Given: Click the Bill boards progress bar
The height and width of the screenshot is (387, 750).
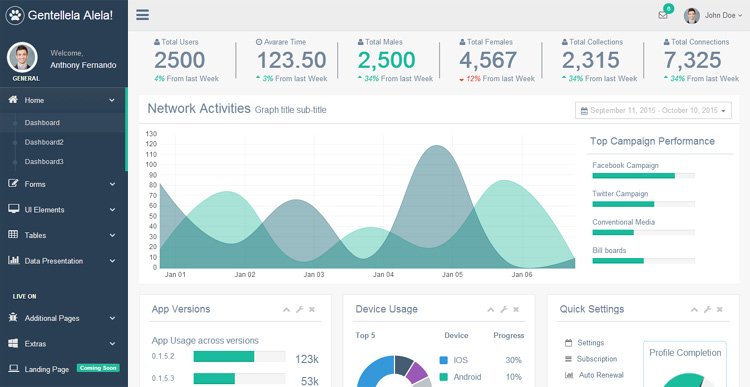Looking at the screenshot, I should click(x=643, y=261).
